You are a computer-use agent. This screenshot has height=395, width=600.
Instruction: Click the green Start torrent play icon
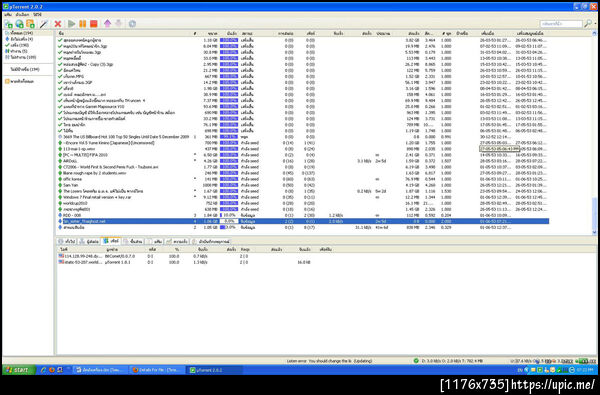click(x=71, y=24)
